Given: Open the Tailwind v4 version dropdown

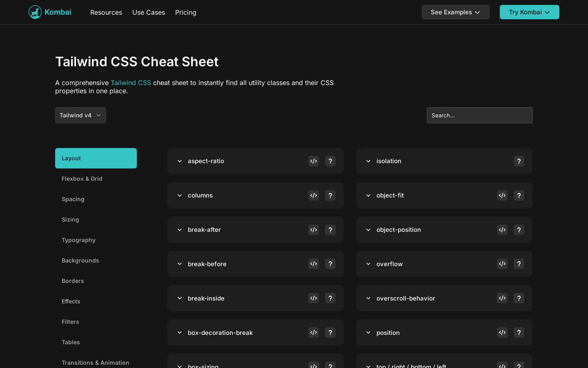Looking at the screenshot, I should point(80,115).
